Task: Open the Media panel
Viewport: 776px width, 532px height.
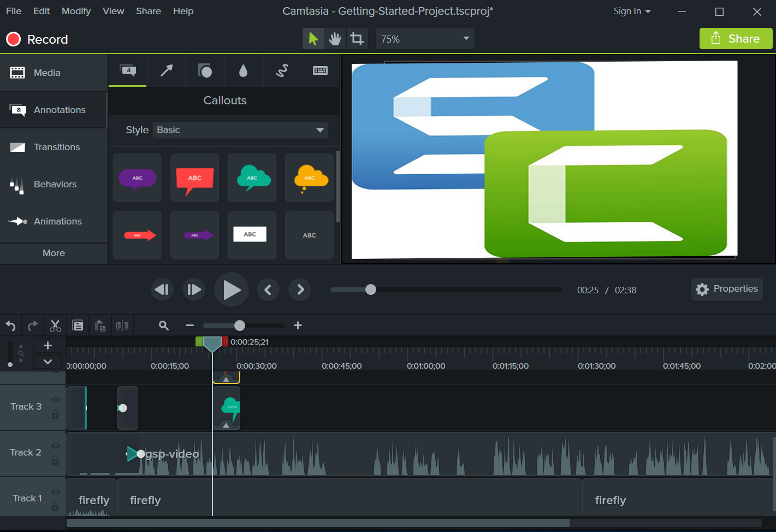Action: pyautogui.click(x=54, y=73)
